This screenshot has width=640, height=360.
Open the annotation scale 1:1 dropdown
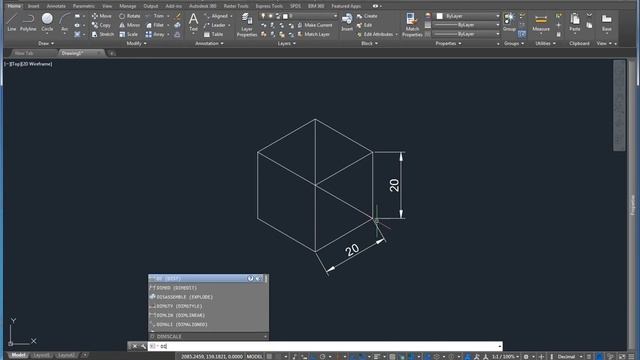click(505, 357)
